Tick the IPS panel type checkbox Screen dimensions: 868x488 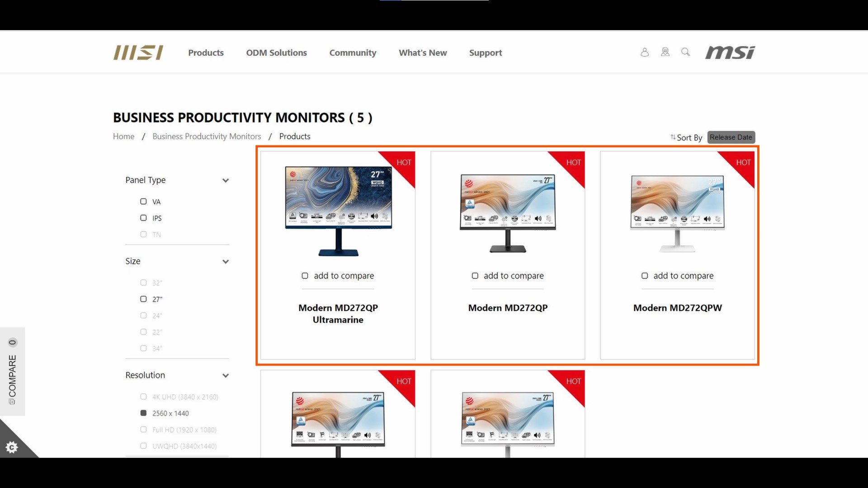143,218
